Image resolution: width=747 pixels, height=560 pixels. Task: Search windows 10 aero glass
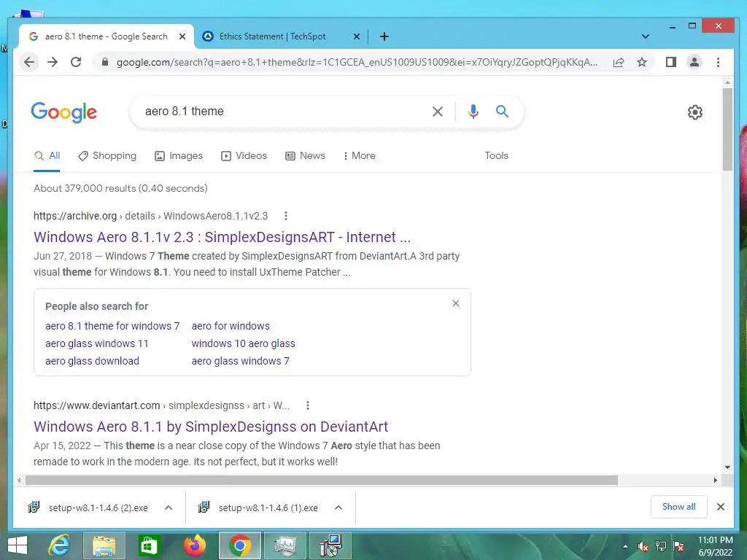point(243,344)
